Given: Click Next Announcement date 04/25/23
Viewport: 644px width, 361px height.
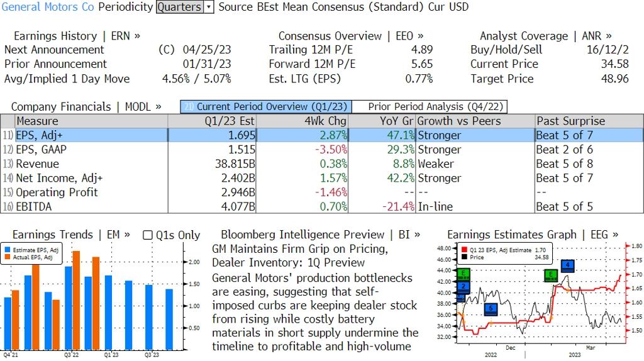Looking at the screenshot, I should click(x=207, y=50).
